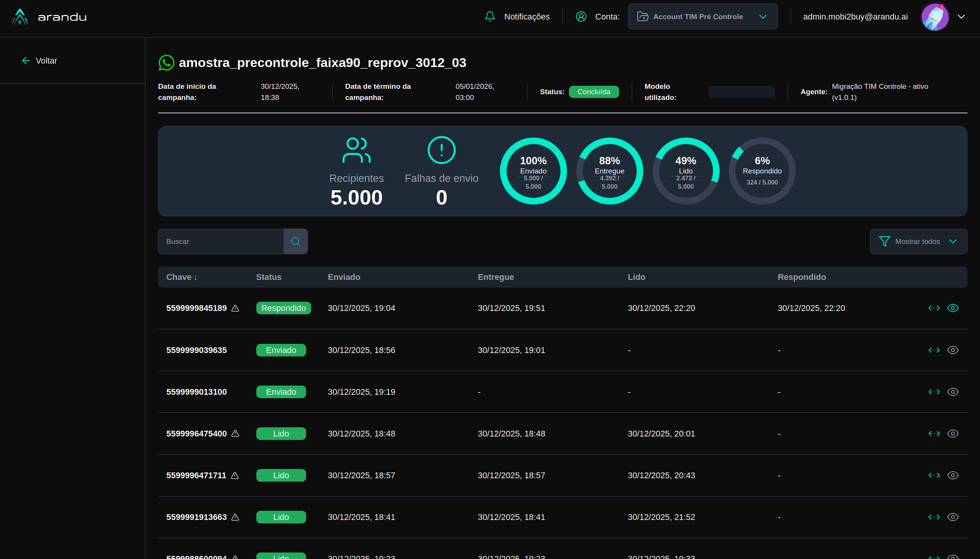Click the arandu logo icon
This screenshot has width=980, height=559.
20,16
